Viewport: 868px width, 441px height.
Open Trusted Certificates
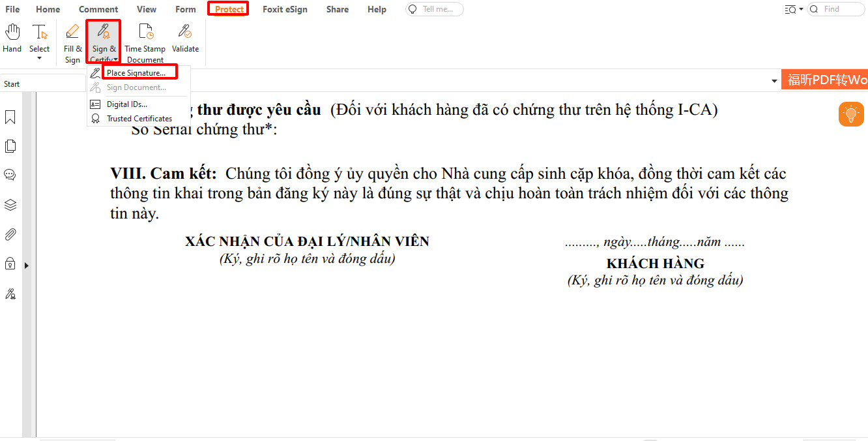pyautogui.click(x=139, y=118)
